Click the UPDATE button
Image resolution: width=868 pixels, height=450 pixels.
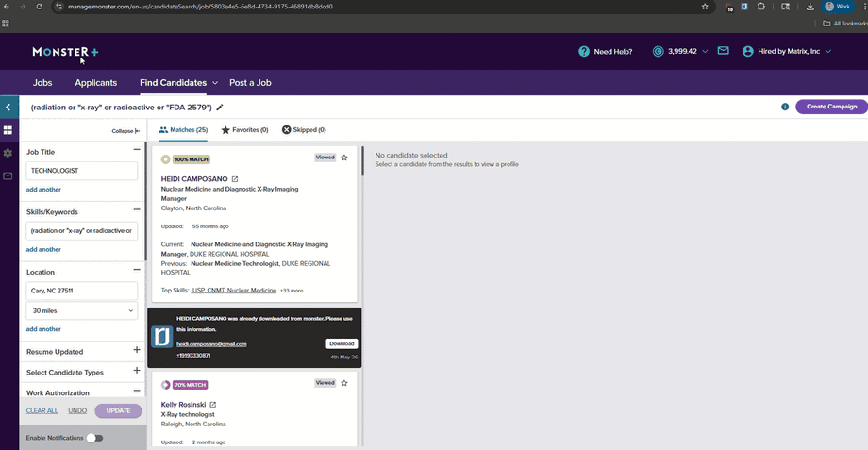pyautogui.click(x=118, y=410)
